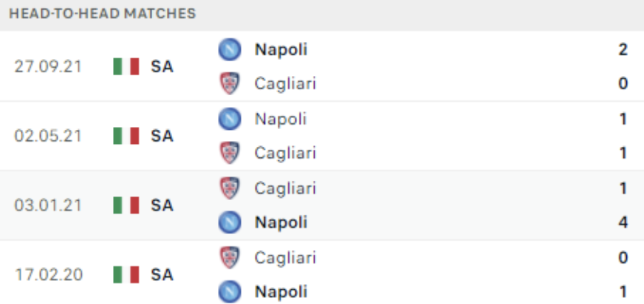Click Cagliari crest in 03.01.21 match
The width and height of the screenshot is (644, 304).
(230, 188)
